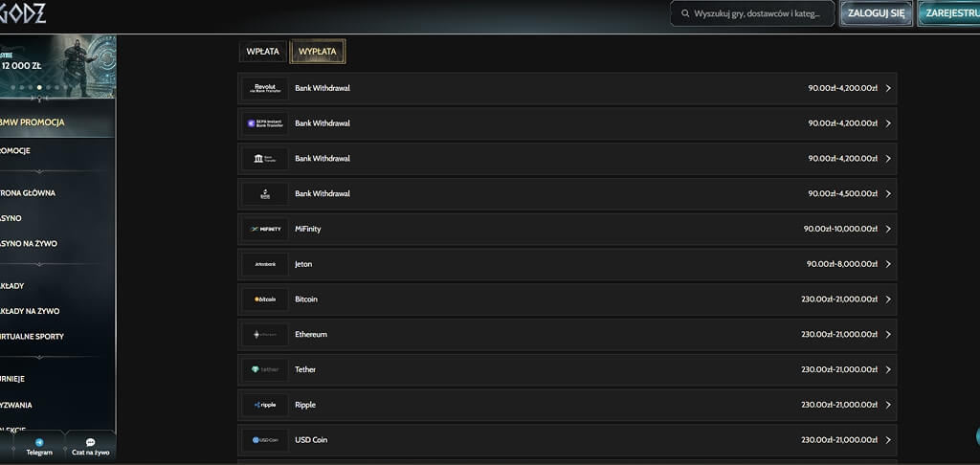This screenshot has height=465, width=980.
Task: Click the USD Coin logo
Action: click(265, 440)
